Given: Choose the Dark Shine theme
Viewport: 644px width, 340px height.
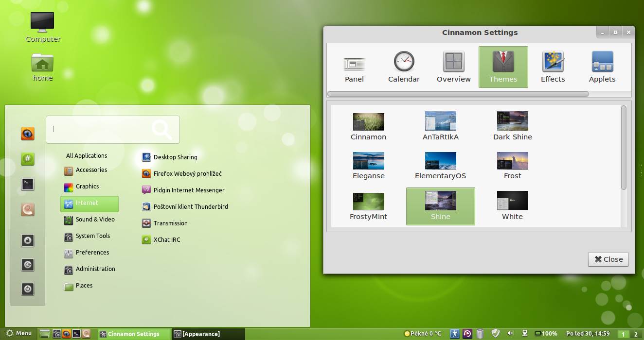Looking at the screenshot, I should (512, 127).
